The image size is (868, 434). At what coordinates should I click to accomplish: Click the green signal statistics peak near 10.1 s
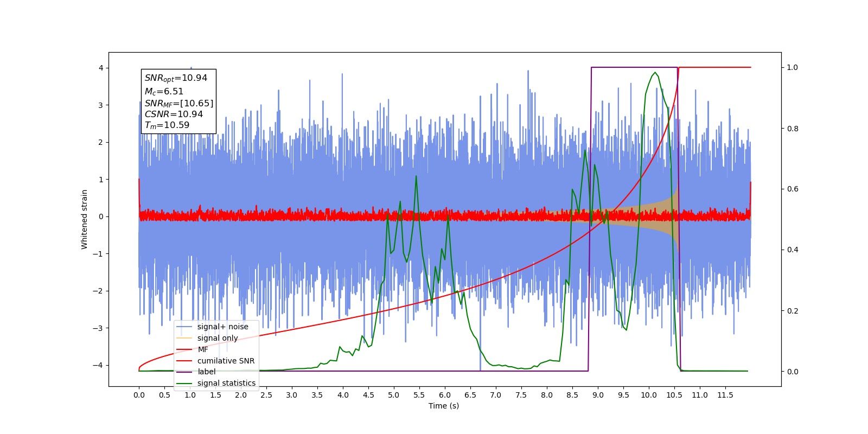pyautogui.click(x=655, y=73)
